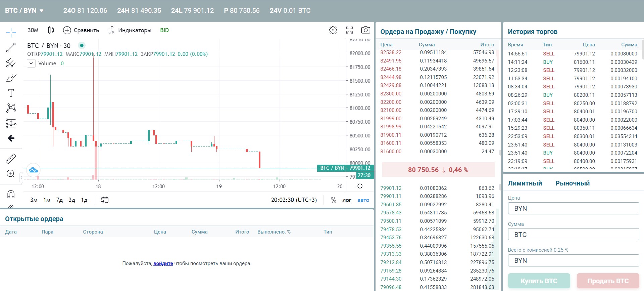The height and width of the screenshot is (291, 644).
Task: Open the BTC / BYN pair dropdown
Action: point(24,11)
